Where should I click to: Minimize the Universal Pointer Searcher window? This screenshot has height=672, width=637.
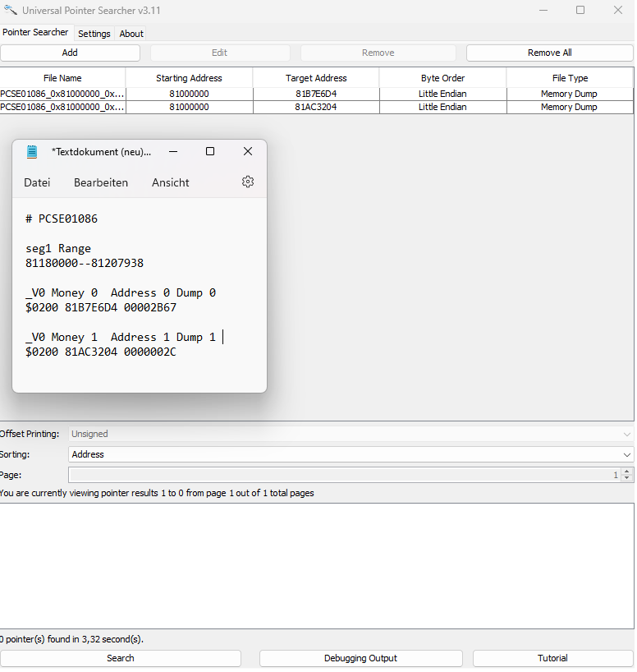543,10
